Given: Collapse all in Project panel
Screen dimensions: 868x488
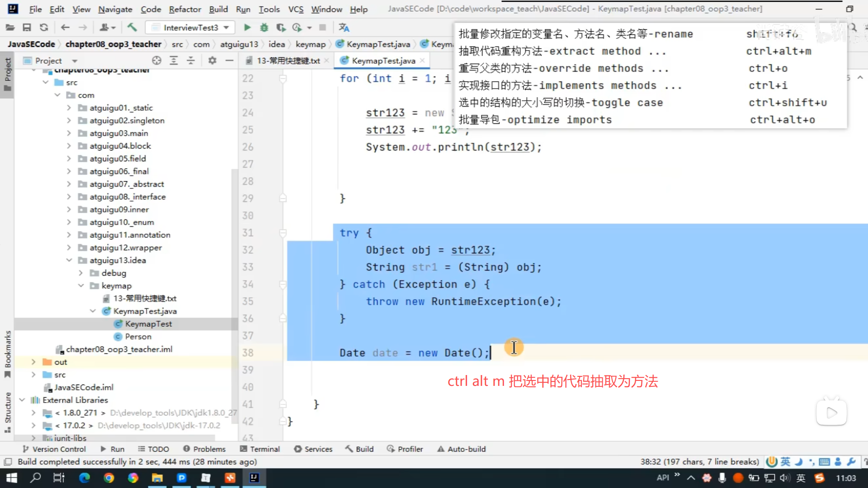Looking at the screenshot, I should pos(191,61).
